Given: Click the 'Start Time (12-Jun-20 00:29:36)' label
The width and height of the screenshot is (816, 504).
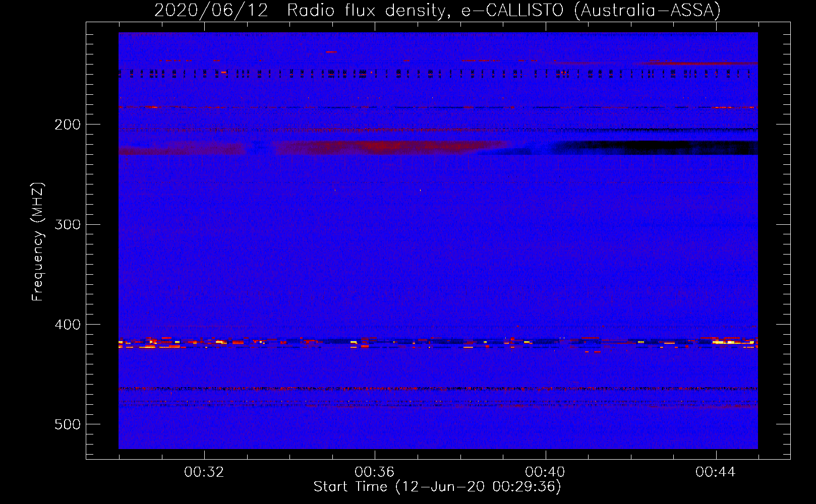Looking at the screenshot, I should [x=437, y=487].
